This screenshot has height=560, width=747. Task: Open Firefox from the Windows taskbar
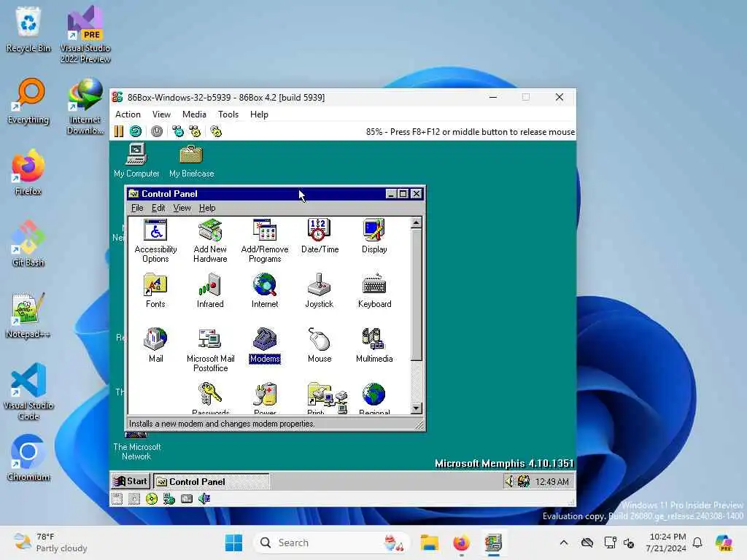pyautogui.click(x=461, y=542)
